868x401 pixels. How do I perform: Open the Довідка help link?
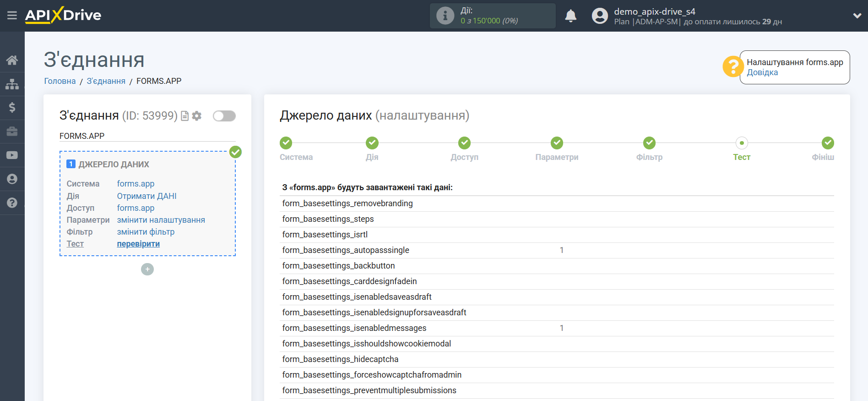click(x=762, y=72)
